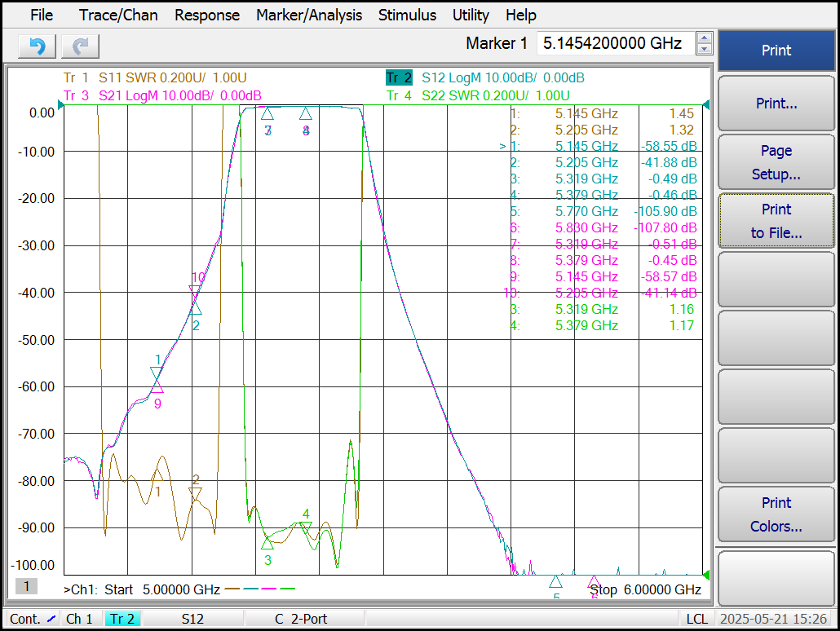Image resolution: width=840 pixels, height=631 pixels.
Task: Click brown marker 2 triangle on S11 trace
Action: [x=196, y=494]
